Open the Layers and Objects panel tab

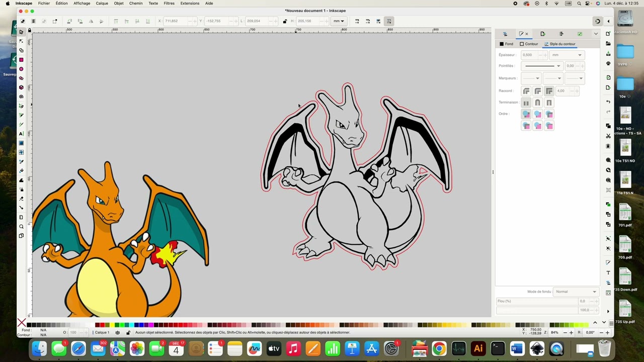[x=505, y=34]
